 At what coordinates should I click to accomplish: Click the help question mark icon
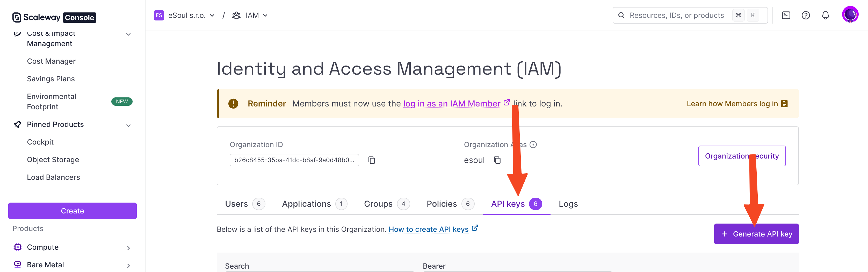[x=805, y=15]
